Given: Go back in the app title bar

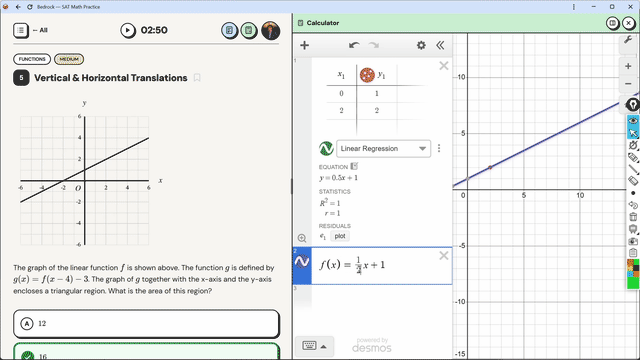Looking at the screenshot, I should click(x=18, y=7).
